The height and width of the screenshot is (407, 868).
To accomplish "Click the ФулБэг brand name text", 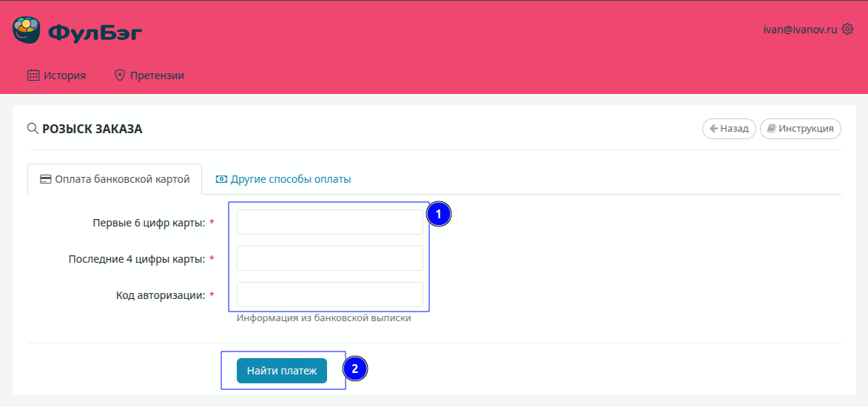I will [x=95, y=32].
